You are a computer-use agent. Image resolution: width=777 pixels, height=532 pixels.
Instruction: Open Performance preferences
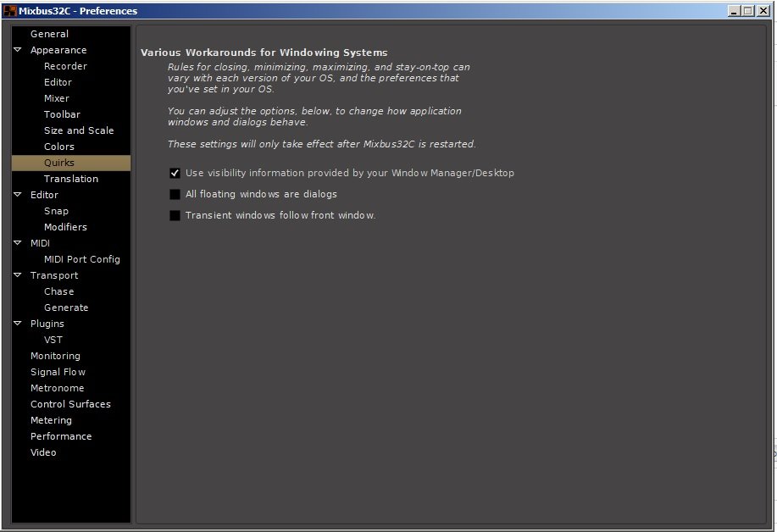tap(61, 436)
